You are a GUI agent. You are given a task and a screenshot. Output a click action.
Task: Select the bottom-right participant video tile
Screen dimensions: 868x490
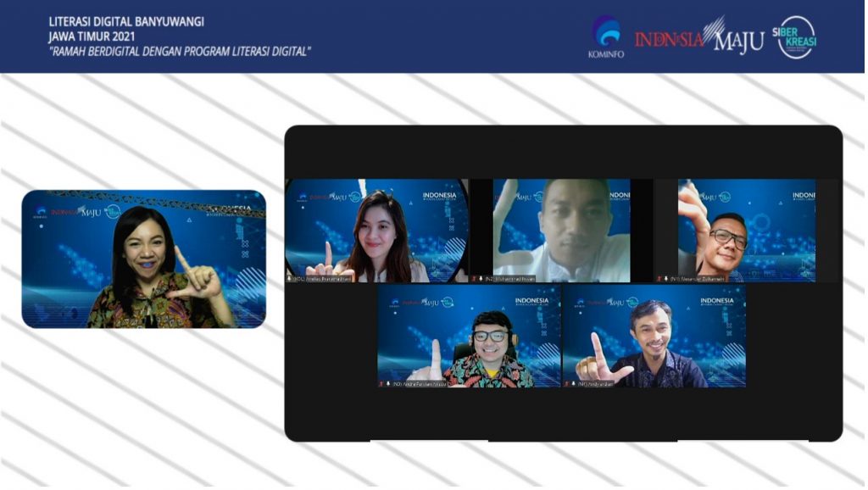654,335
